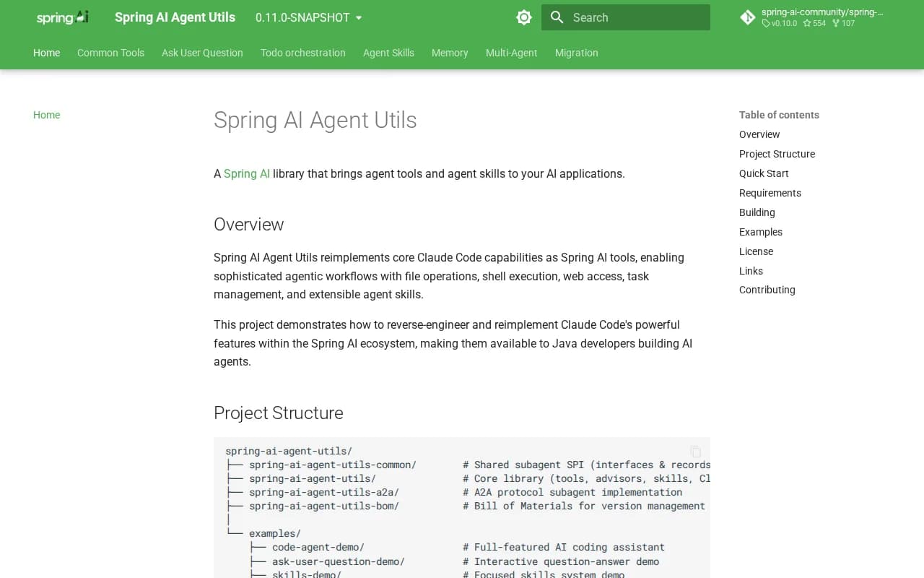This screenshot has height=578, width=924.
Task: Go to the Todo orchestration tab
Action: click(x=303, y=53)
